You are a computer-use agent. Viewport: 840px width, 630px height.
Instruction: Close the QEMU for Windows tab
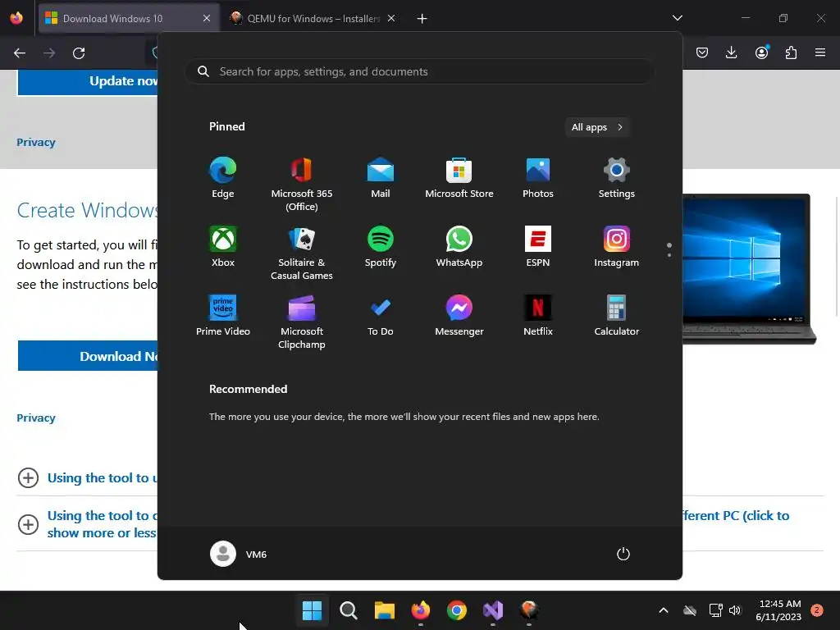[391, 18]
